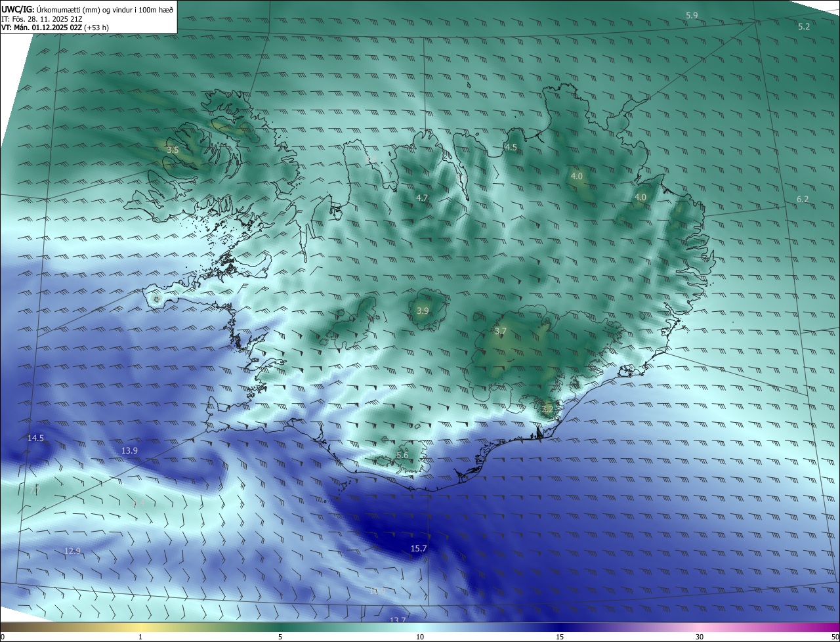
Task: Click the 13.7 value near the bottom
Action: coord(398,620)
